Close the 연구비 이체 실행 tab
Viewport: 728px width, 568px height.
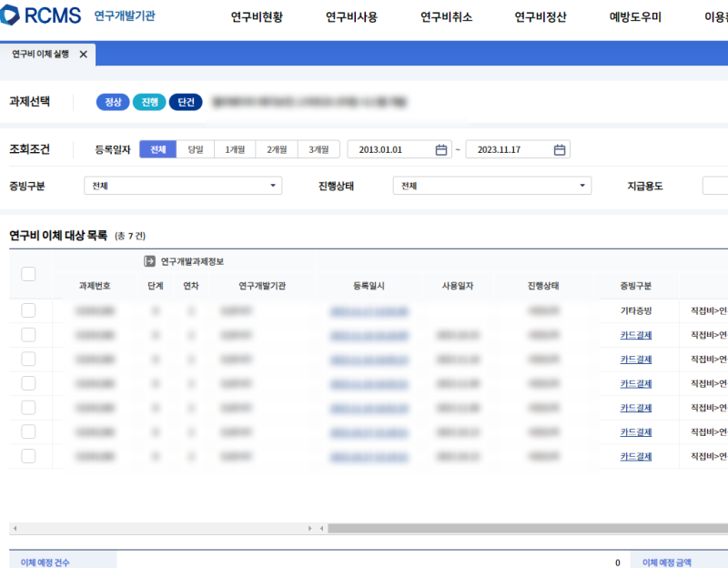pos(83,54)
